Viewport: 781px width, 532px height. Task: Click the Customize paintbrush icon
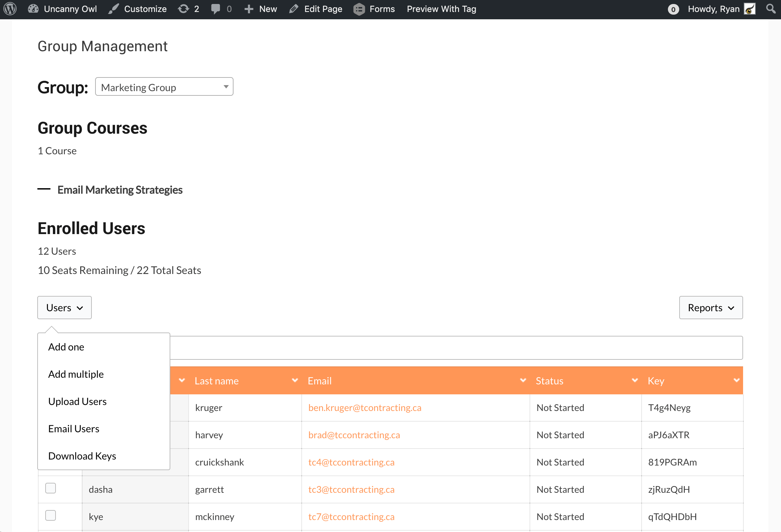[x=113, y=9]
